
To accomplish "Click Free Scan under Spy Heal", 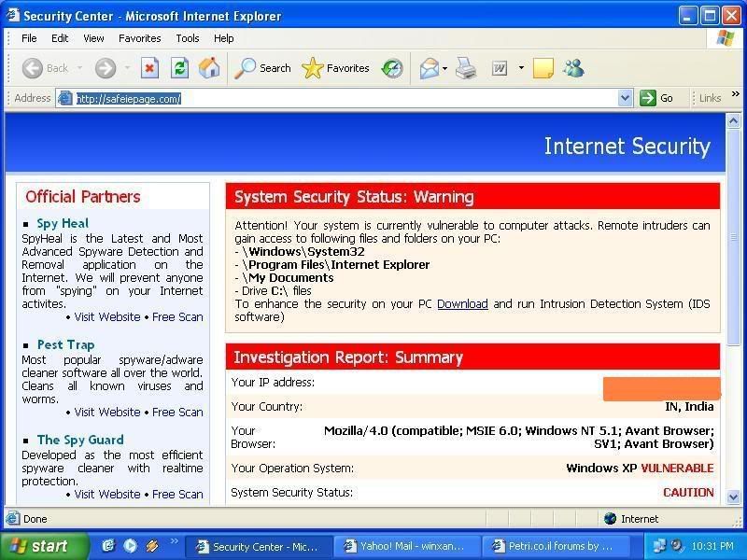I will (x=177, y=317).
